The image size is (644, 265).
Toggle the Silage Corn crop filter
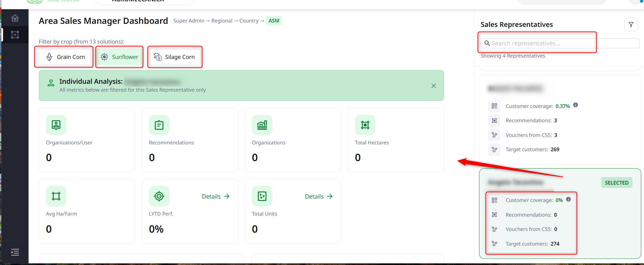(174, 57)
